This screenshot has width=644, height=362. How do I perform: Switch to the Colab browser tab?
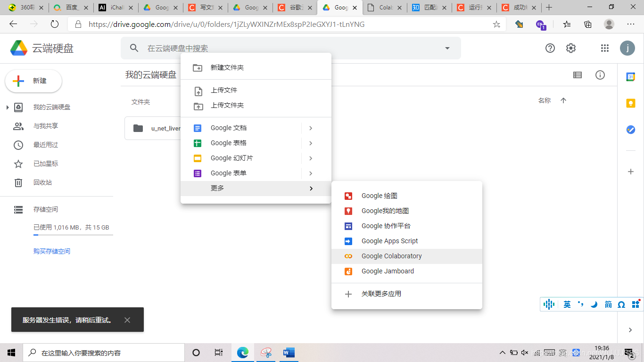coord(385,8)
